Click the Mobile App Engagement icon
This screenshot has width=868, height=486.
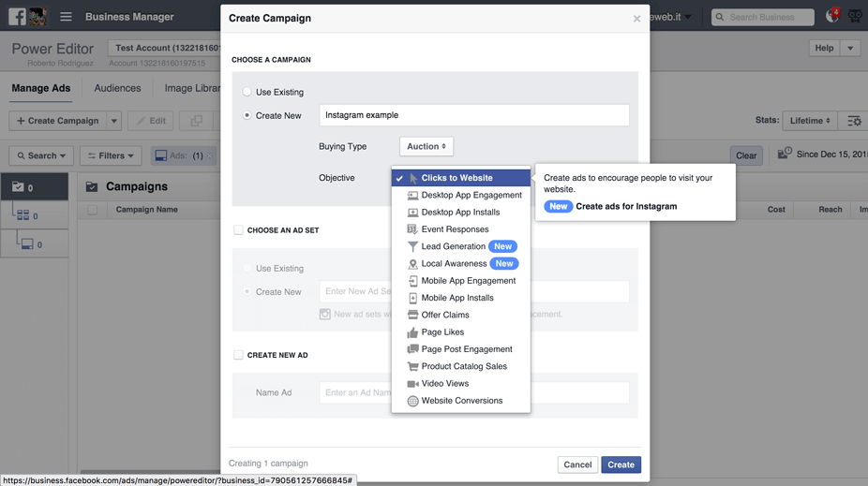click(412, 281)
